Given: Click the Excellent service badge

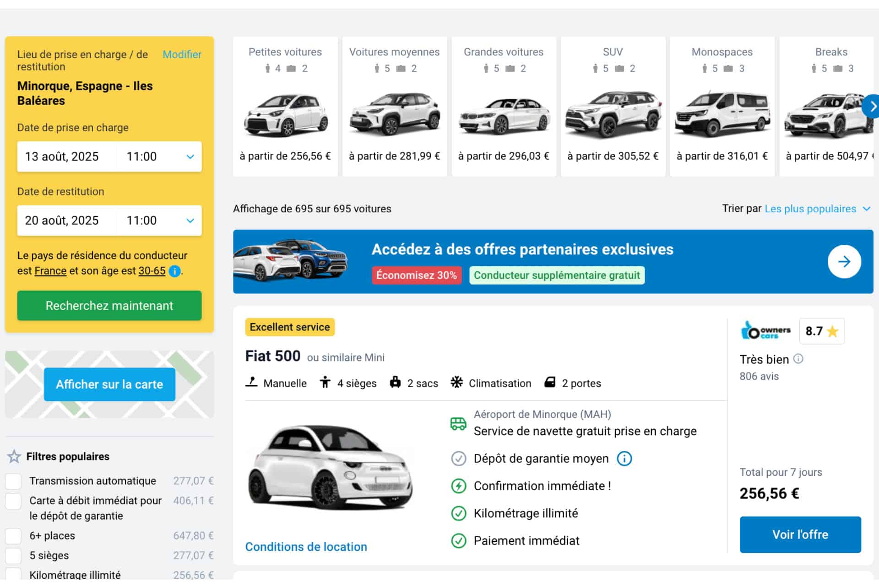Looking at the screenshot, I should coord(290,327).
